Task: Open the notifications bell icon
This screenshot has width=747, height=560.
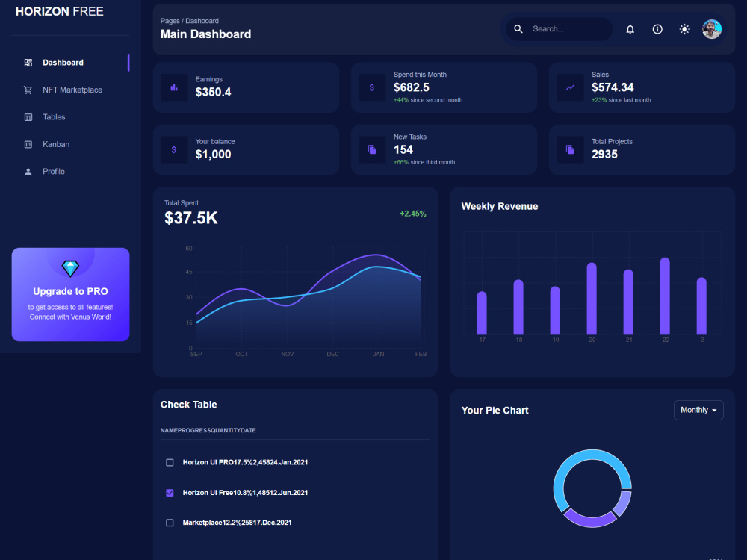Action: pyautogui.click(x=630, y=30)
